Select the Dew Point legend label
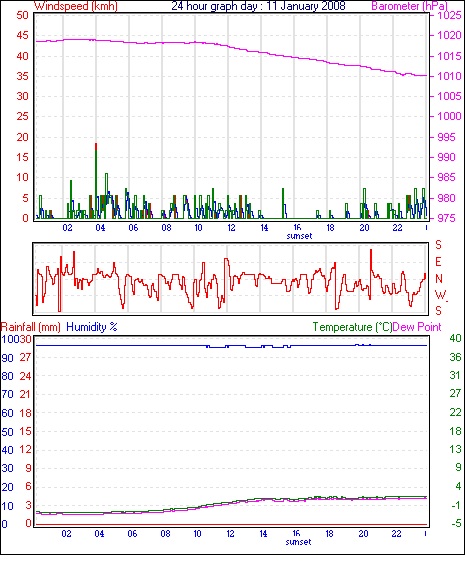 coord(417,327)
